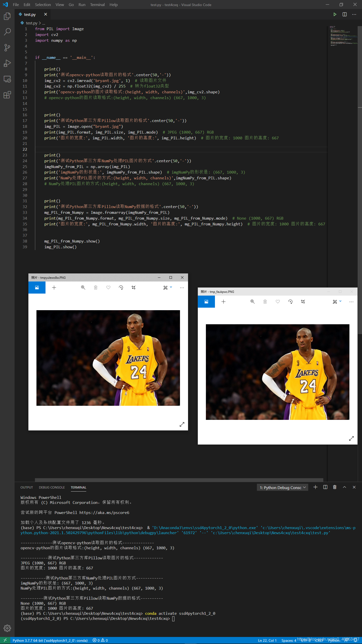Image resolution: width=362 pixels, height=644 pixels.
Task: Click the Kobe photo in tmpyulewo8w.PNG window
Action: click(108, 358)
